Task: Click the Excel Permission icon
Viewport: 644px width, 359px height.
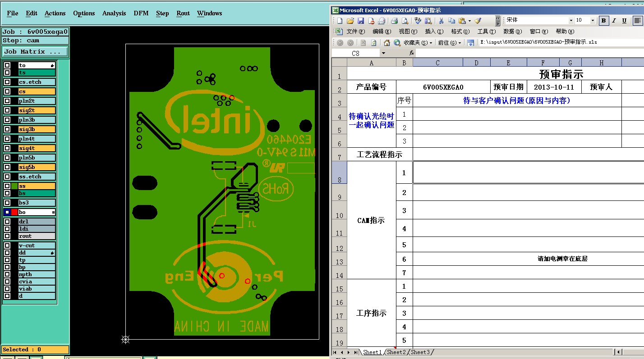Action: (x=371, y=21)
